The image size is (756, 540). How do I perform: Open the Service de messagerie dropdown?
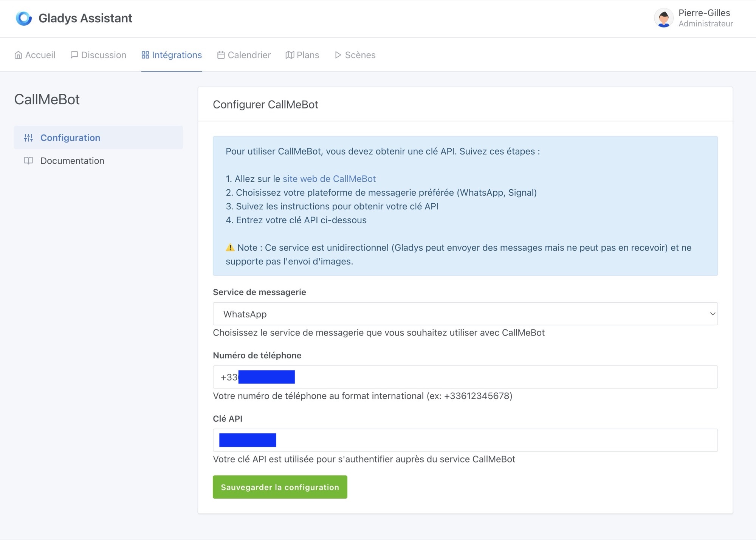[465, 314]
